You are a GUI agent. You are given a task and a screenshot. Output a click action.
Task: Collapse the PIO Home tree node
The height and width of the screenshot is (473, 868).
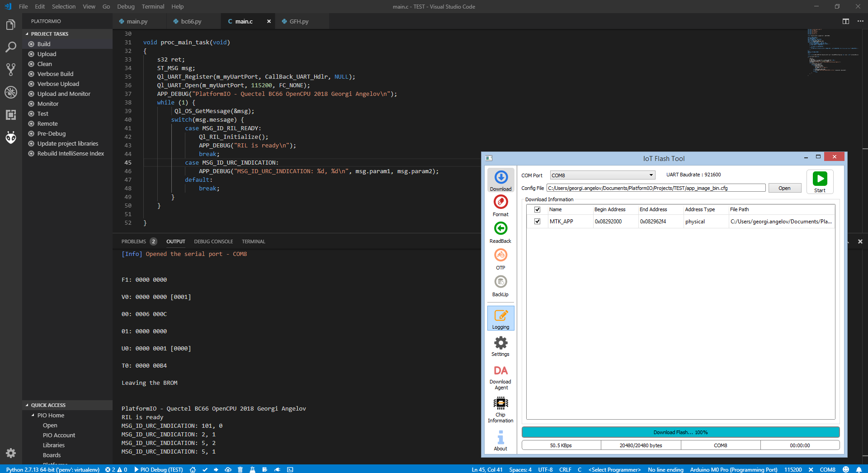point(33,415)
